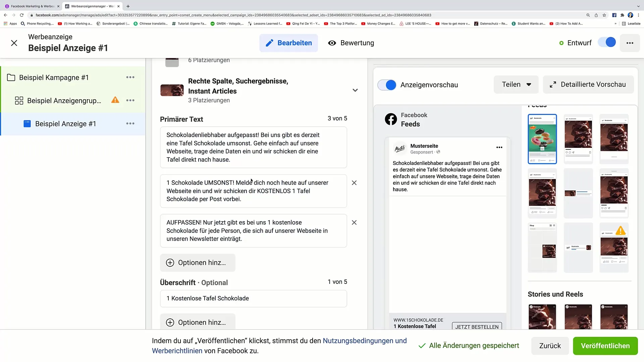The width and height of the screenshot is (644, 362).
Task: Click the Nutzungsbedingungen und Werberichtlinien link
Action: point(279,345)
